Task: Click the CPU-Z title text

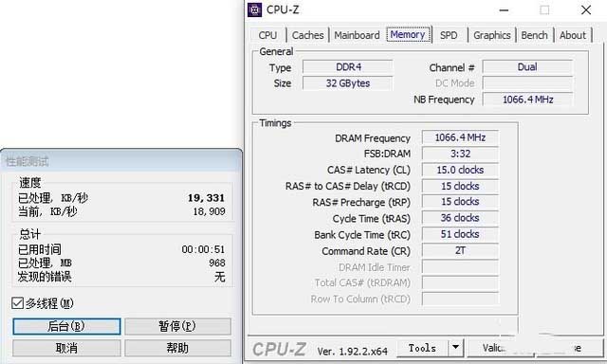Action: tap(283, 10)
